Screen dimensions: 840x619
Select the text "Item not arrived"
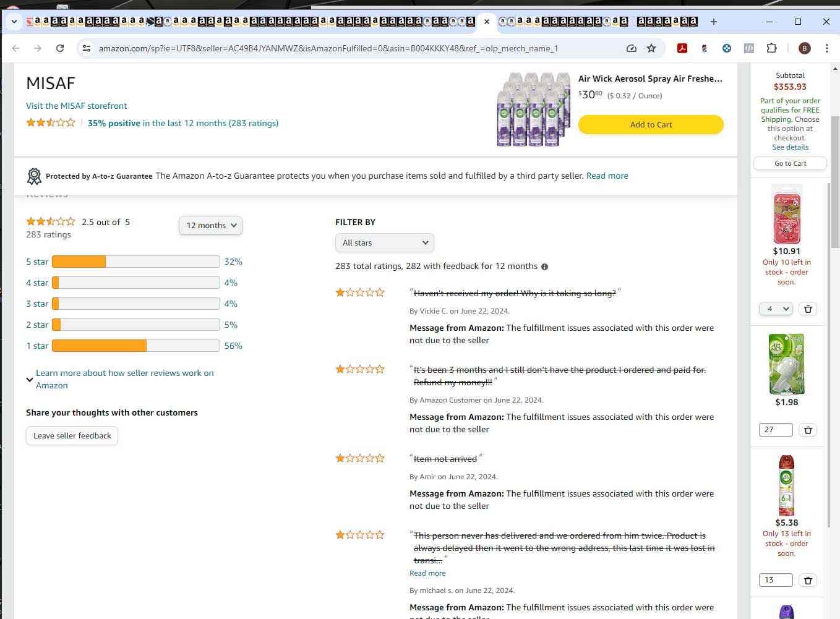tap(445, 459)
